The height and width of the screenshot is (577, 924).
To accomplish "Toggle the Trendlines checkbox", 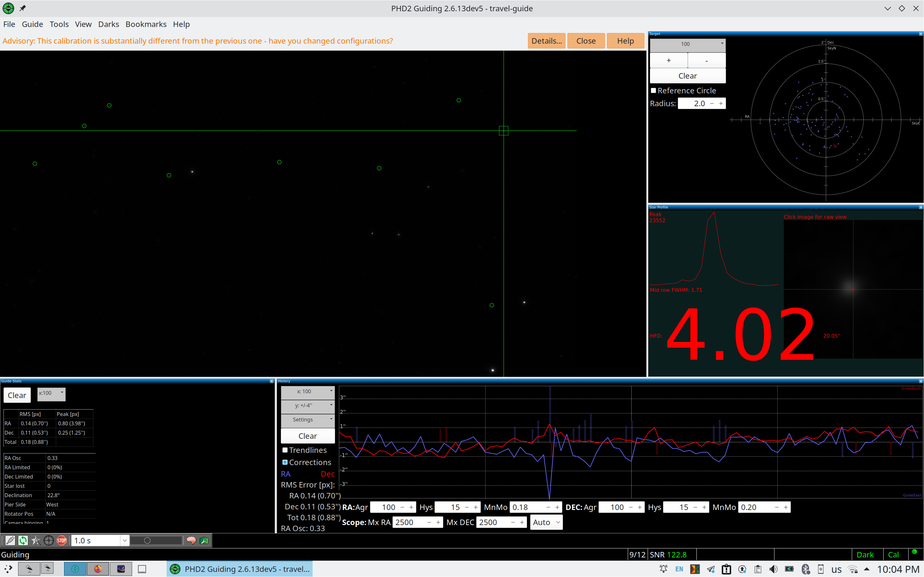I will (x=285, y=450).
